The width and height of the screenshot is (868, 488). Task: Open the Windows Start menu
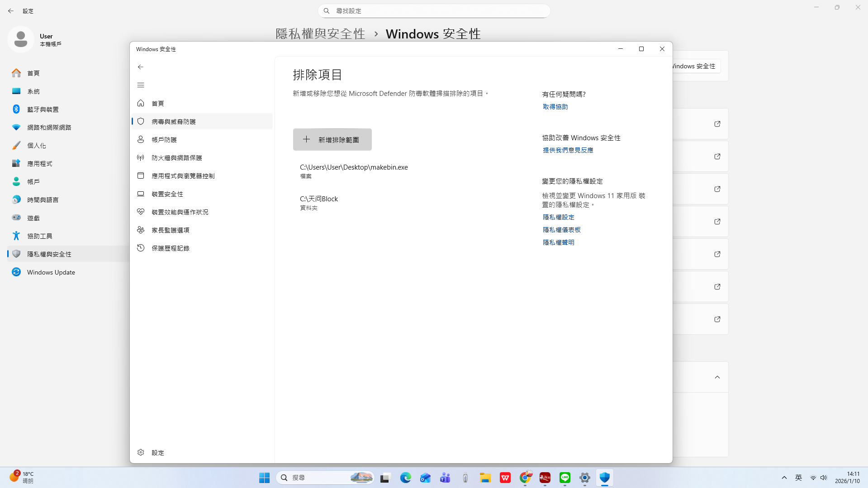[264, 478]
